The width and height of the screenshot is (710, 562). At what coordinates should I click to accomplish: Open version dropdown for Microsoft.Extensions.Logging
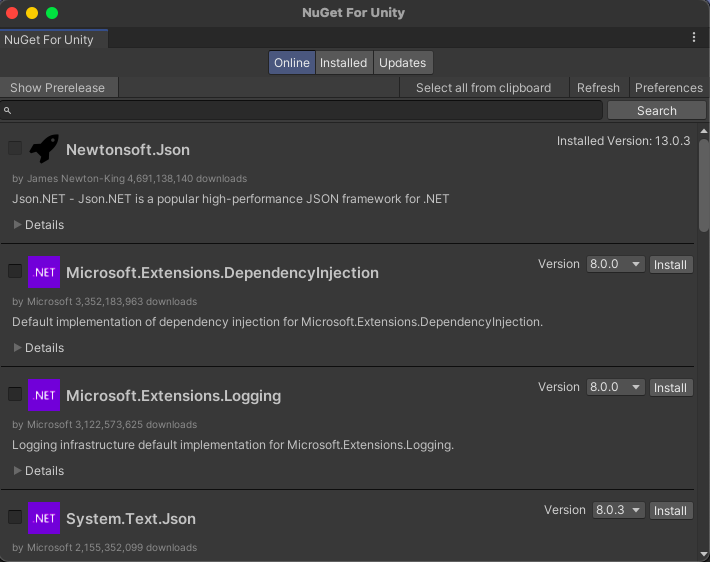click(x=615, y=387)
